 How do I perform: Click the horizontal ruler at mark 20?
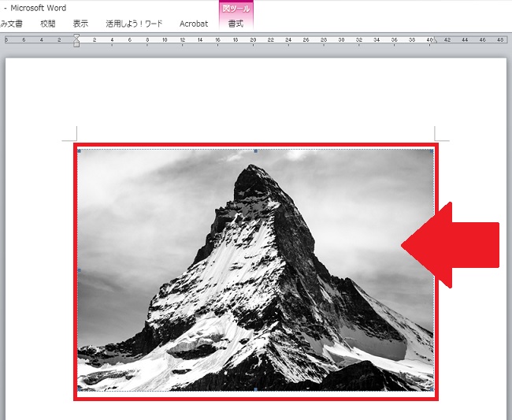[x=253, y=39]
